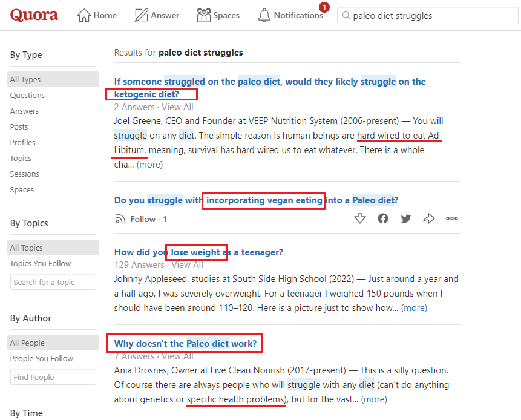The width and height of the screenshot is (521, 420).
Task: Click the 2 Answers count text
Action: (134, 107)
